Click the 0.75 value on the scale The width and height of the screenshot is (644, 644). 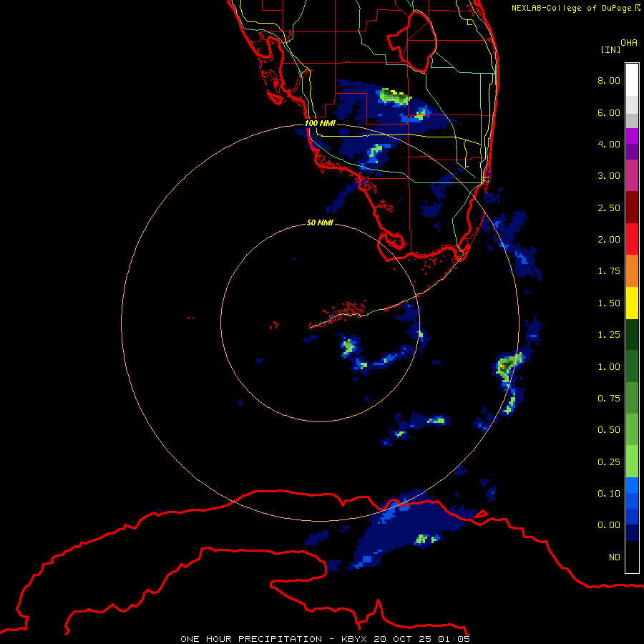(609, 399)
